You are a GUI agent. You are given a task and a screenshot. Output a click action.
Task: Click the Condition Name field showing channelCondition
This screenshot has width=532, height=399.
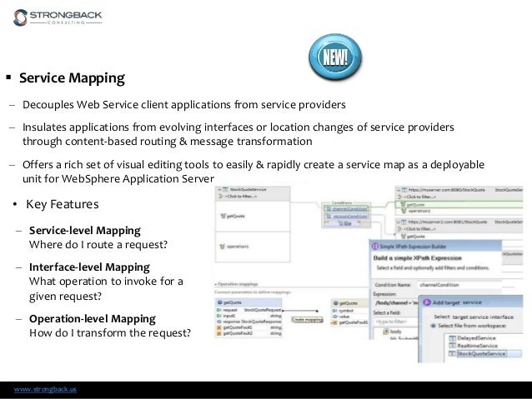pyautogui.click(x=459, y=285)
